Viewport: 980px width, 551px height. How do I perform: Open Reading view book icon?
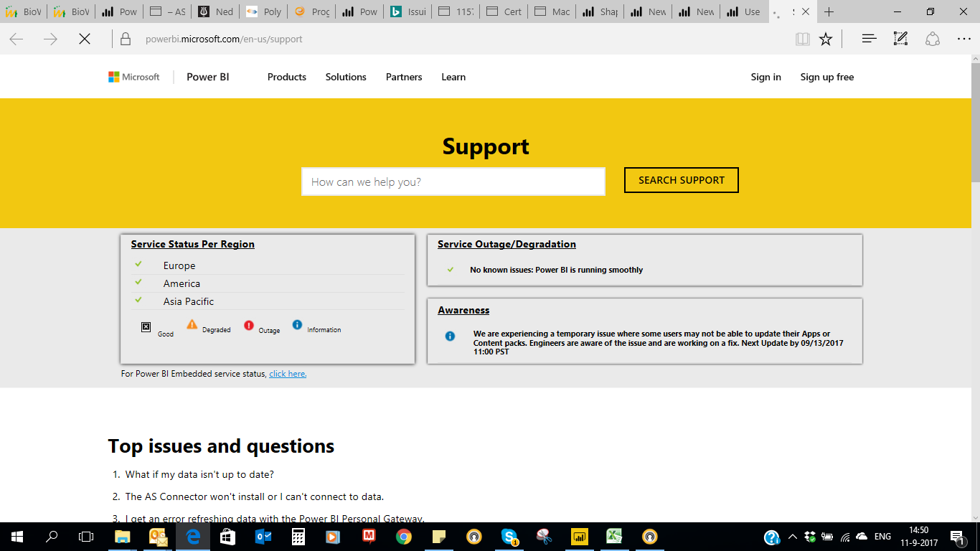click(803, 39)
